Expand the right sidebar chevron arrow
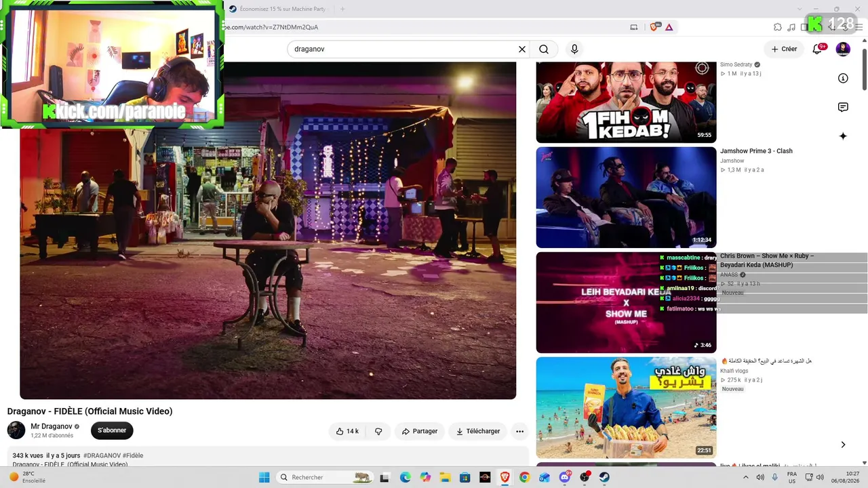The height and width of the screenshot is (488, 868). [x=843, y=445]
